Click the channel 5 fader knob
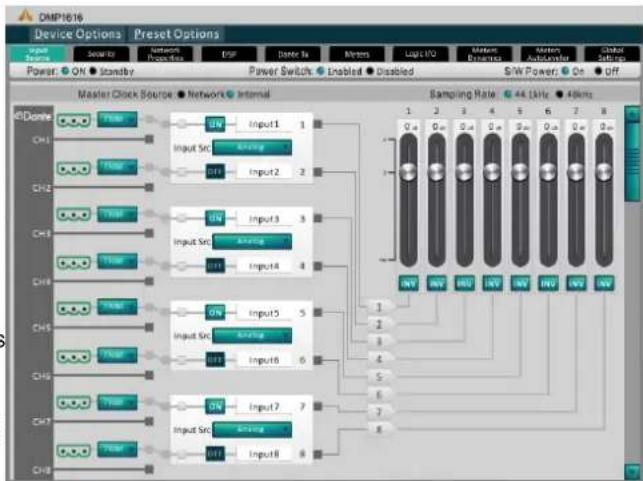 [x=520, y=172]
